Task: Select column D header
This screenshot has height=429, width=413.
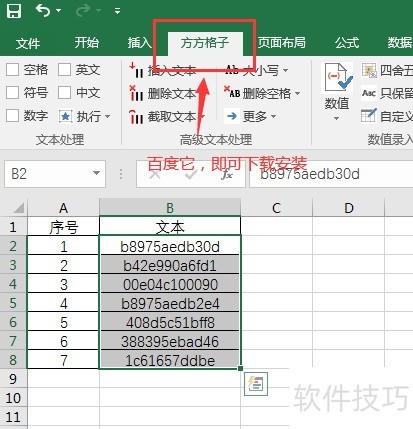Action: click(x=349, y=208)
